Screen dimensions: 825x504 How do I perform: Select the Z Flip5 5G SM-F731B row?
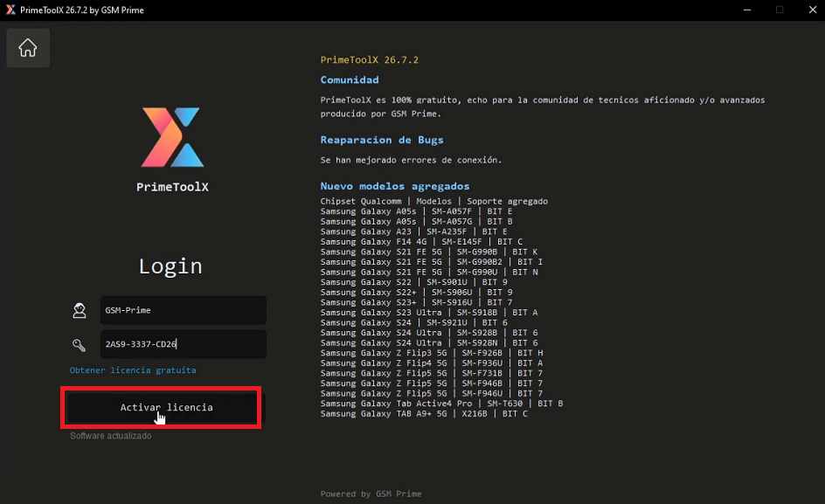432,373
